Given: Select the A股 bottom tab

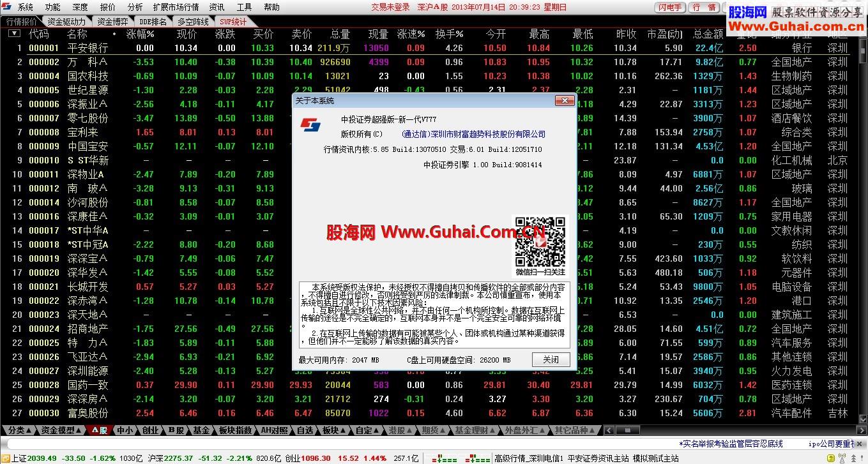Looking at the screenshot, I should pos(99,431).
